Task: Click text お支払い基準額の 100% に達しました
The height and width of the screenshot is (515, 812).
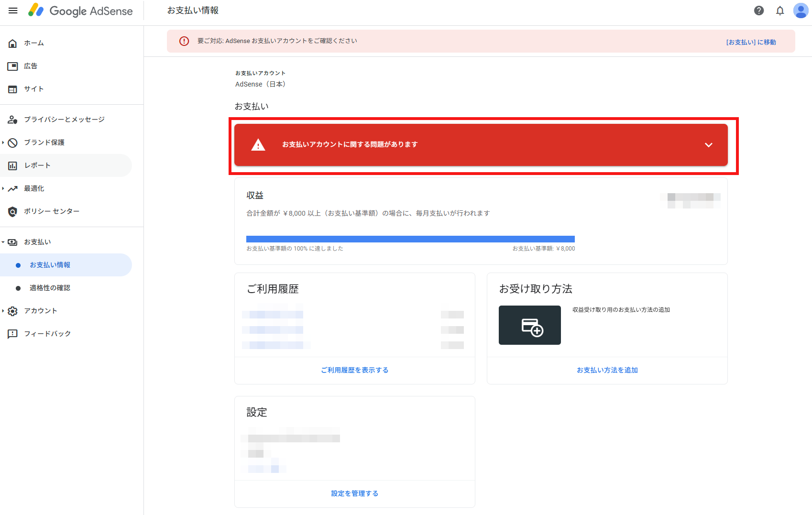Action: coord(295,249)
